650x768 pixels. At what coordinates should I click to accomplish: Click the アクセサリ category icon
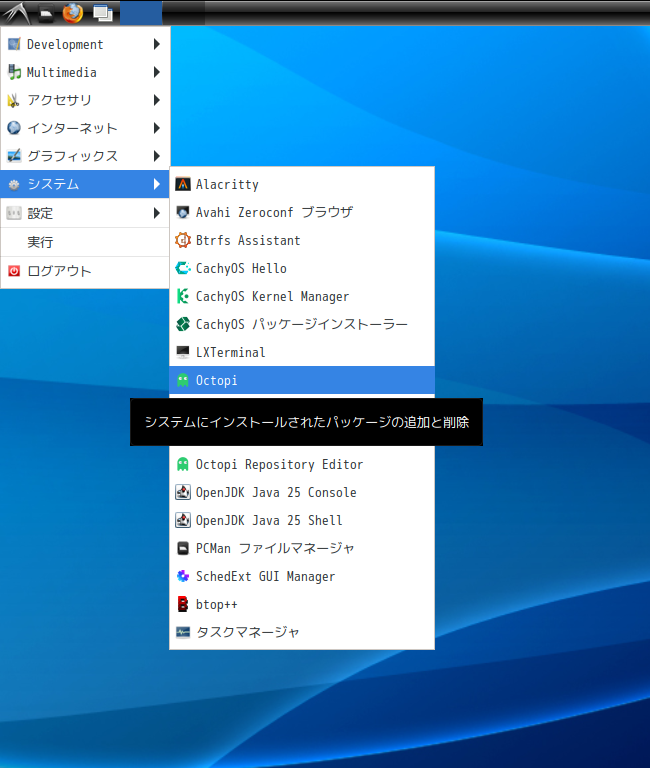click(14, 100)
